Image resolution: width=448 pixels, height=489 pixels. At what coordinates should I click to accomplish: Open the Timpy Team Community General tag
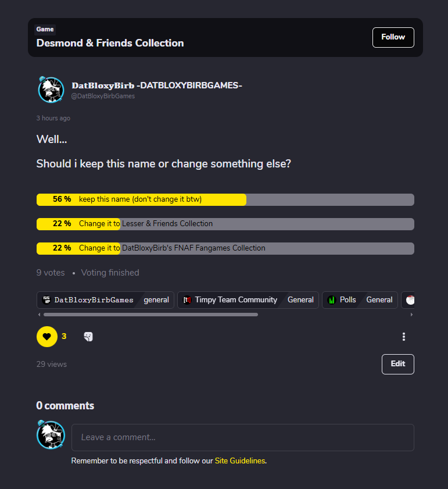[x=248, y=300]
